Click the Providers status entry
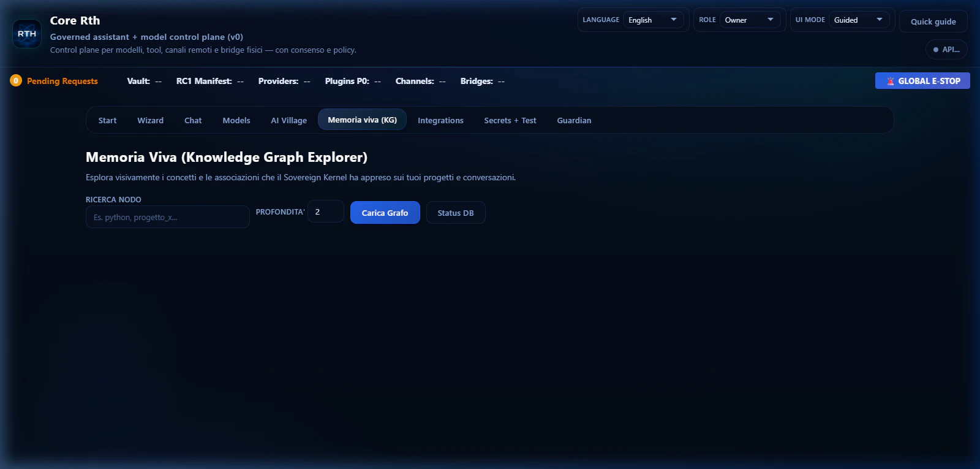980x469 pixels. [284, 81]
